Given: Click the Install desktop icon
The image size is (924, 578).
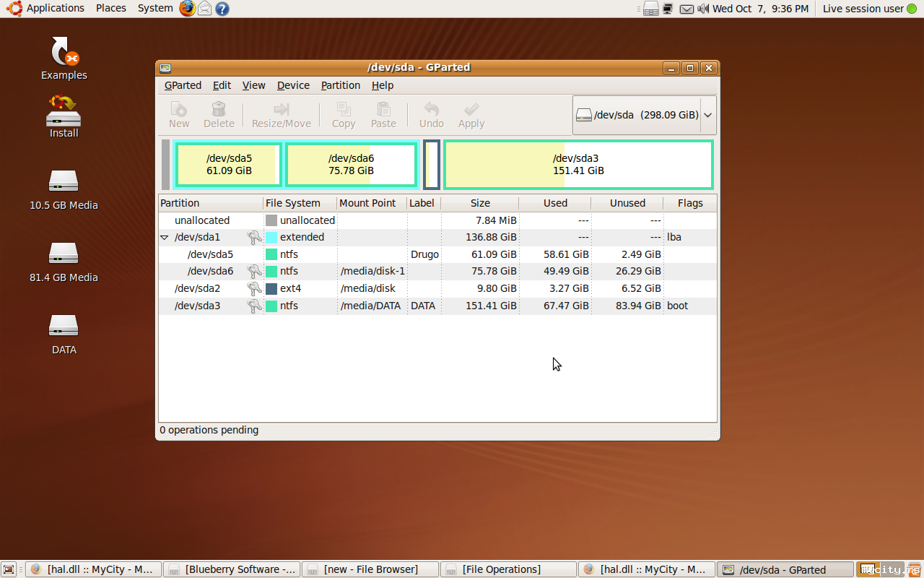Looking at the screenshot, I should [64, 117].
